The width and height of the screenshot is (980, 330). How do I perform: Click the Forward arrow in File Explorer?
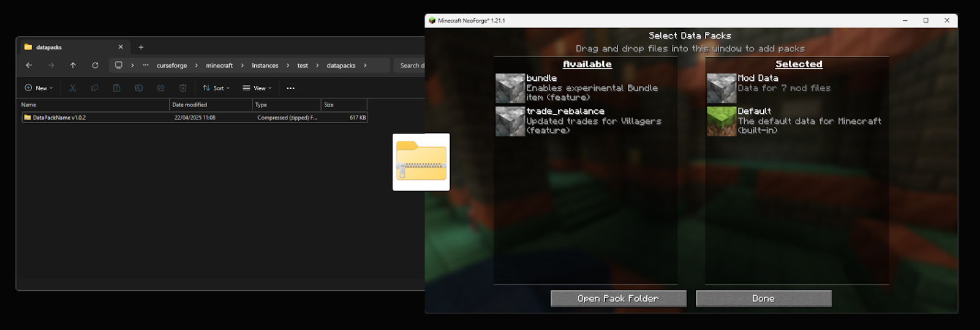[x=51, y=66]
